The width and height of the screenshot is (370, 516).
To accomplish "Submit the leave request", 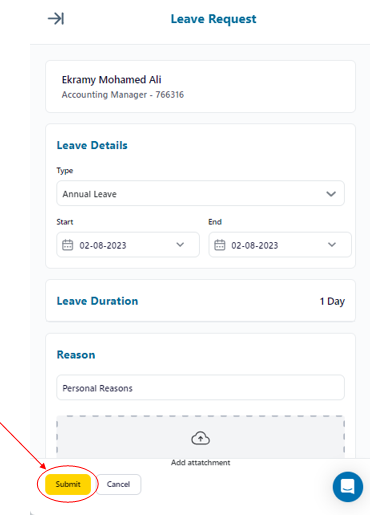I will 68,484.
